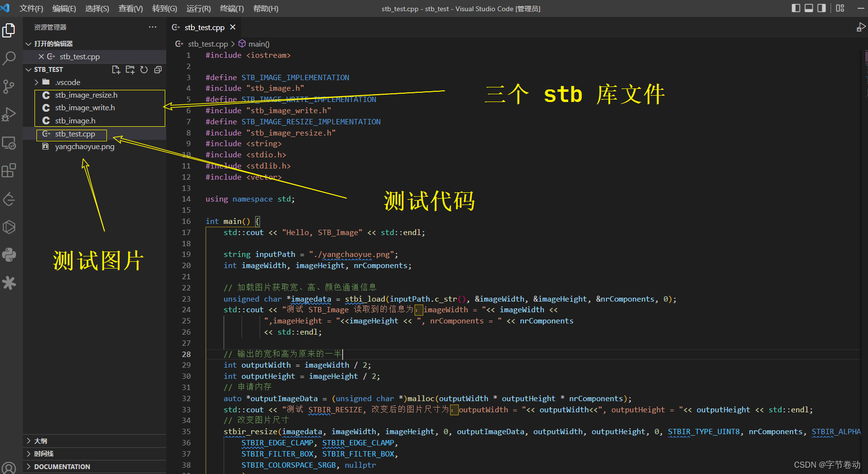Screen dimensions: 868x474
Task: Click main() in the breadcrumb
Action: pos(259,44)
